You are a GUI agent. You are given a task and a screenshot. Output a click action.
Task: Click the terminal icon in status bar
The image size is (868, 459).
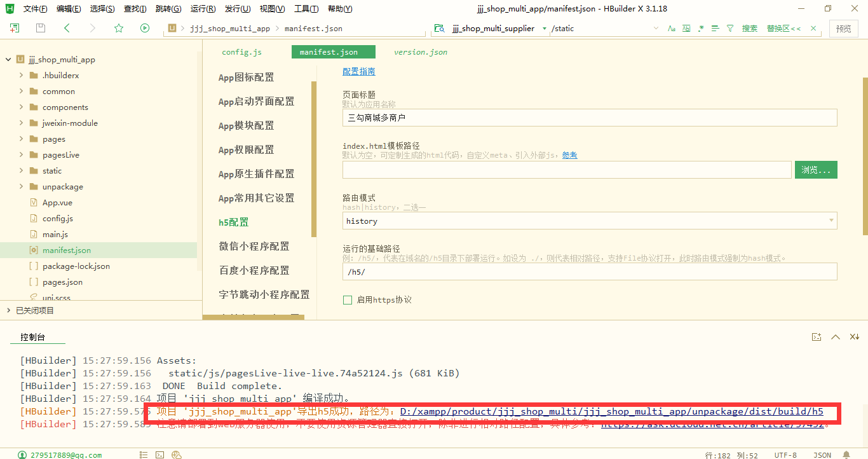(160, 455)
